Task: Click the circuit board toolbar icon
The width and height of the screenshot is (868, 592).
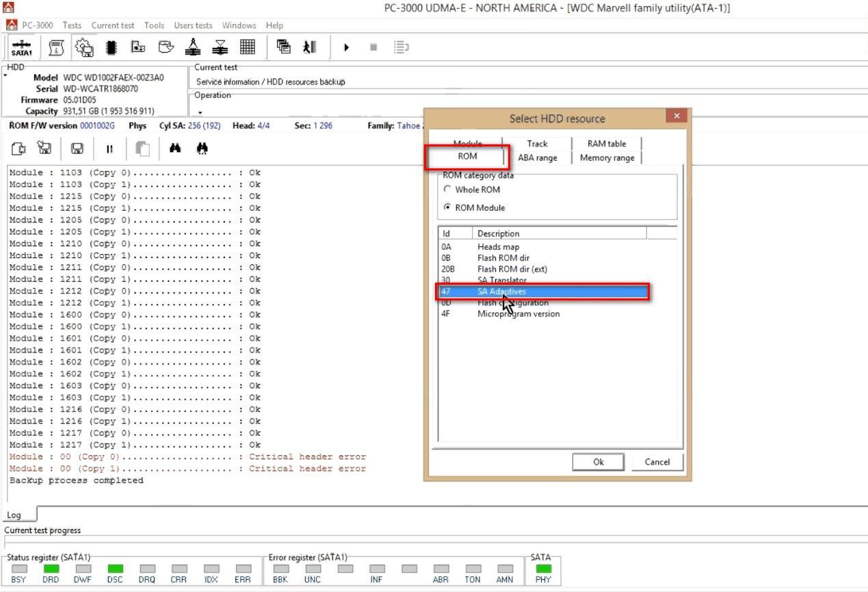Action: tap(138, 47)
